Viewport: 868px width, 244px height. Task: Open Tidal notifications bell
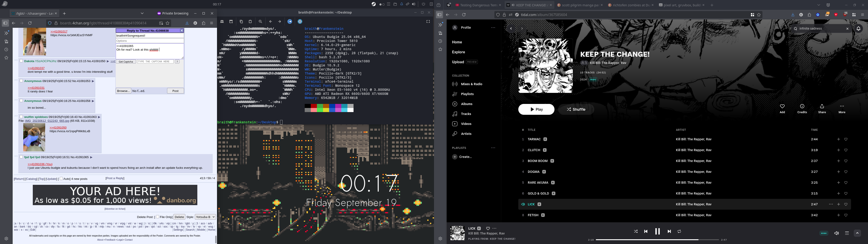pos(858,29)
